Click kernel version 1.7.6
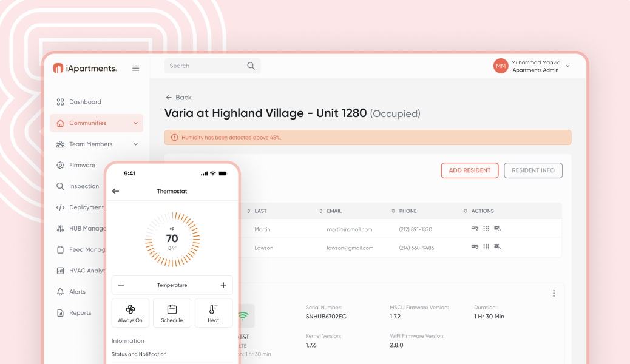 [311, 345]
